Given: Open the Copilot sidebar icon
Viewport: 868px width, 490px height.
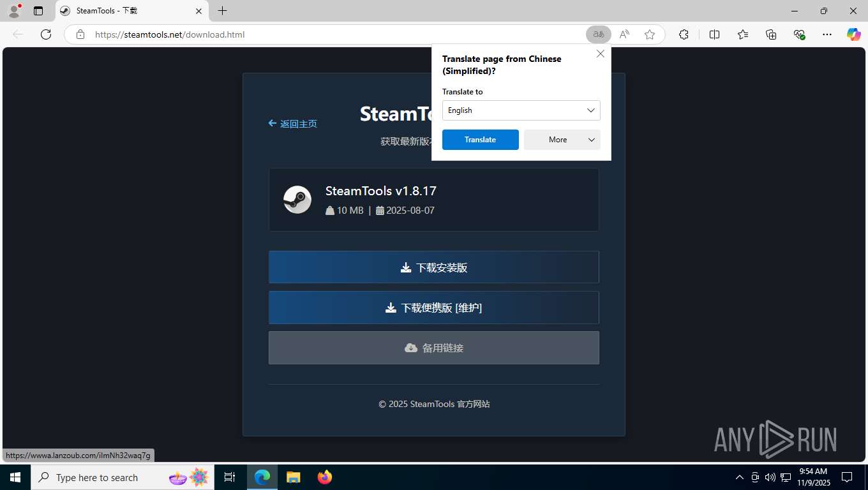Looking at the screenshot, I should tap(853, 34).
